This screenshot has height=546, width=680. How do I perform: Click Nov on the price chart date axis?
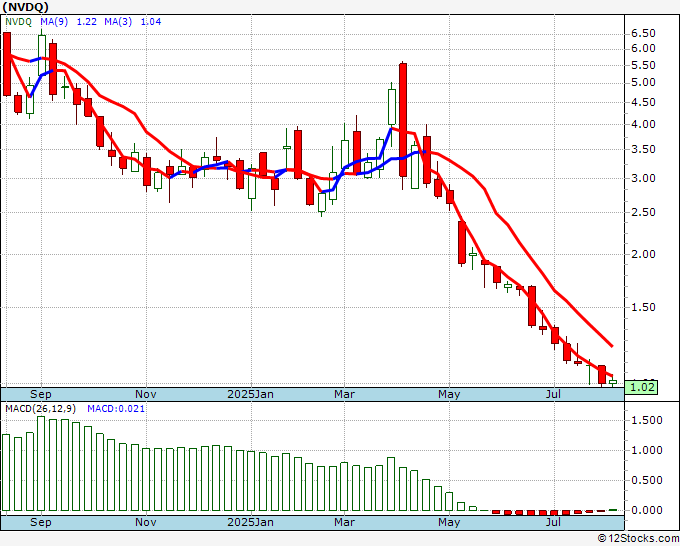click(x=146, y=394)
